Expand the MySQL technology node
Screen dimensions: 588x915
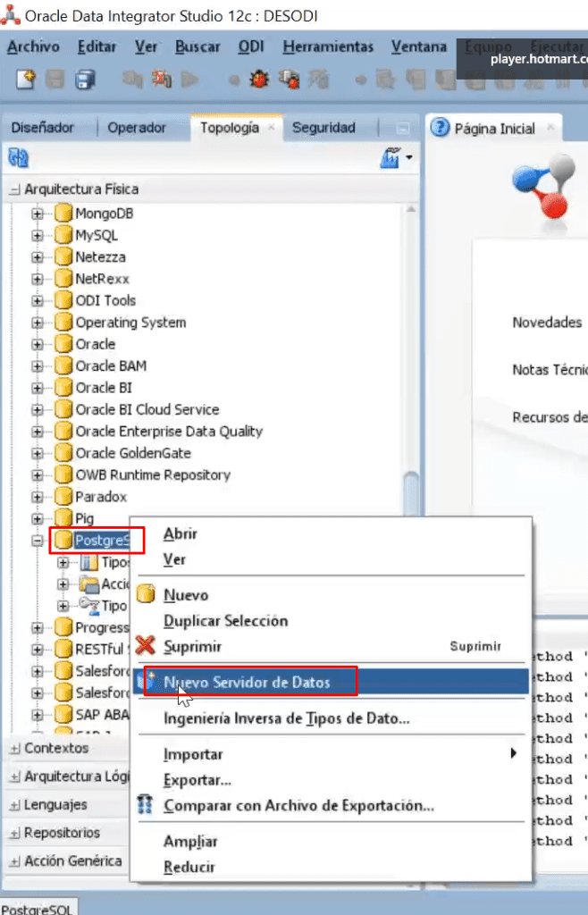coord(38,235)
